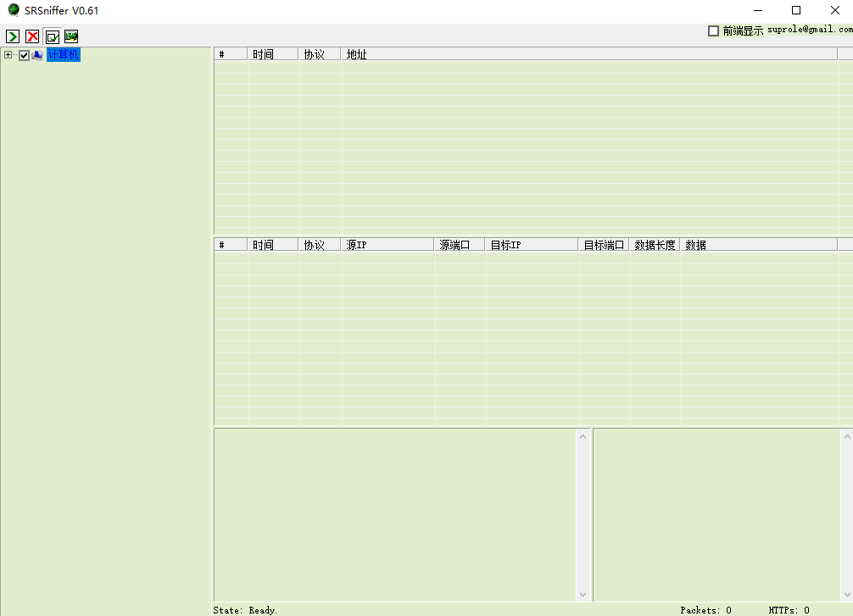Enable the 前端显示 checkbox

713,31
